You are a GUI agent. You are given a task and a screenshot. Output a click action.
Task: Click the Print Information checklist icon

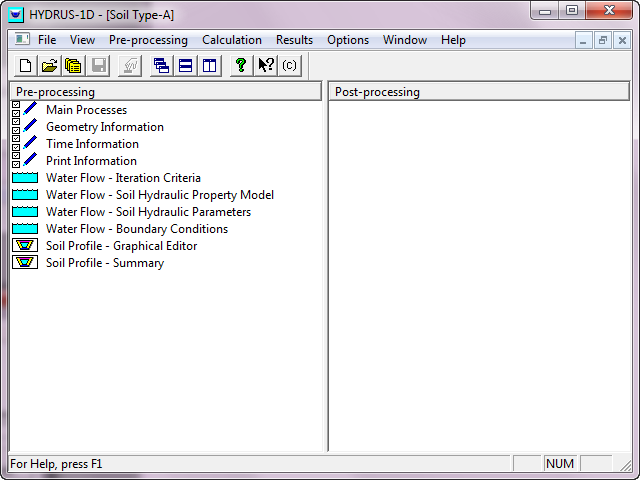[x=24, y=161]
